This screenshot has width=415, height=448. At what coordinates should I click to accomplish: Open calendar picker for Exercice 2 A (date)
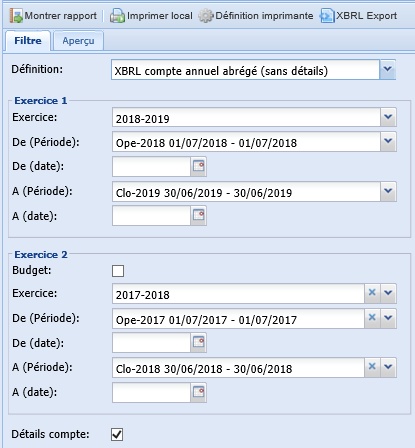[198, 392]
